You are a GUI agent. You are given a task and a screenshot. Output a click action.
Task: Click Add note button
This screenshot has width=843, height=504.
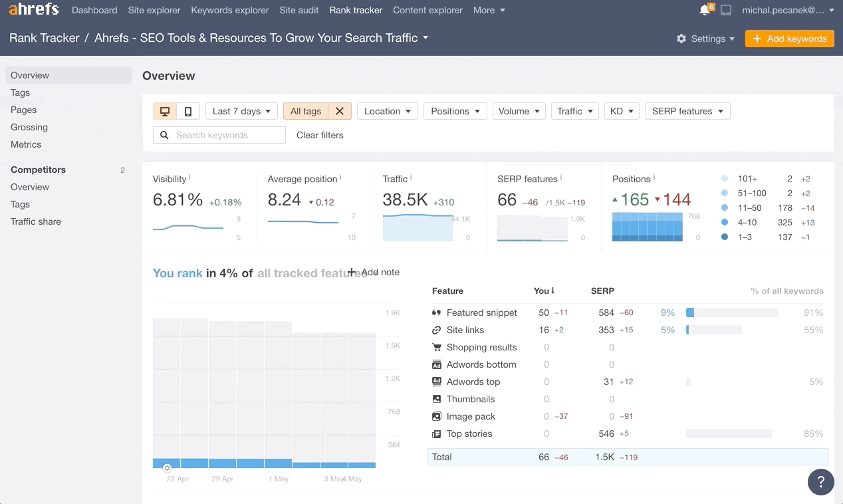[x=374, y=272]
